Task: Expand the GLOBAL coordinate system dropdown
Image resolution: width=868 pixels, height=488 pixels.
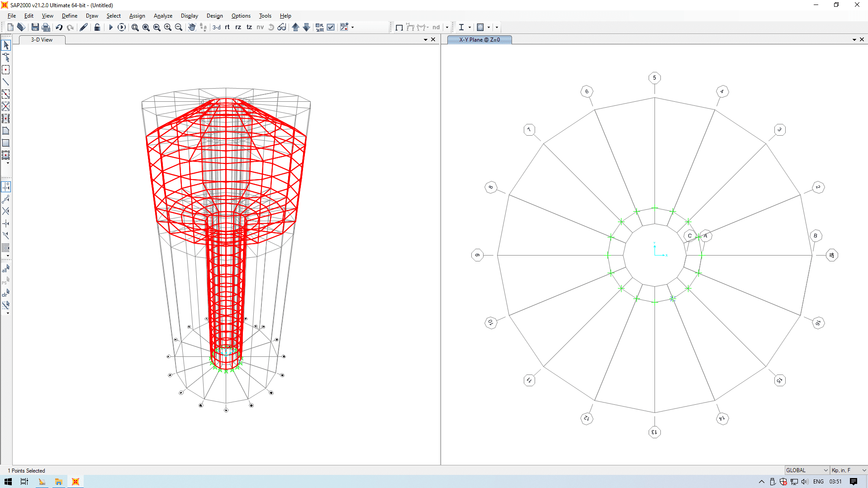Action: tap(825, 470)
